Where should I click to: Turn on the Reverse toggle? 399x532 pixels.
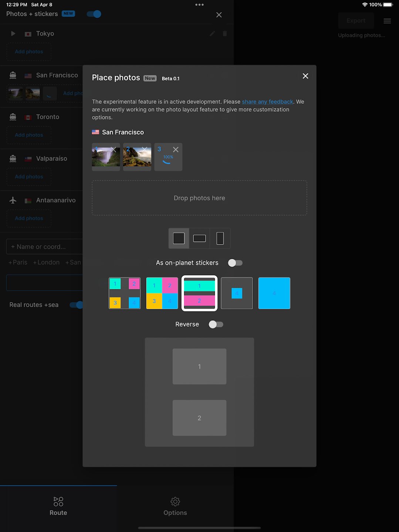pos(216,324)
